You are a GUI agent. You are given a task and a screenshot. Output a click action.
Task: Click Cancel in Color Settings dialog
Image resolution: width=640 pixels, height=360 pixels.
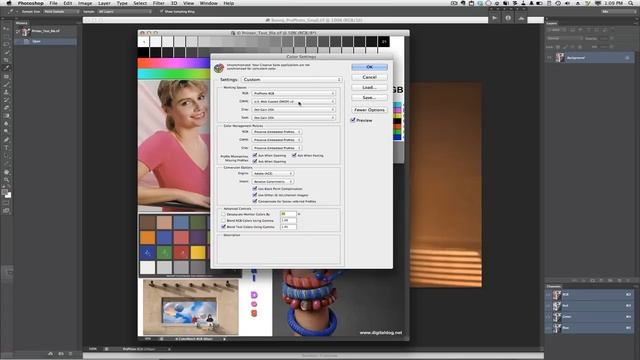click(x=369, y=77)
